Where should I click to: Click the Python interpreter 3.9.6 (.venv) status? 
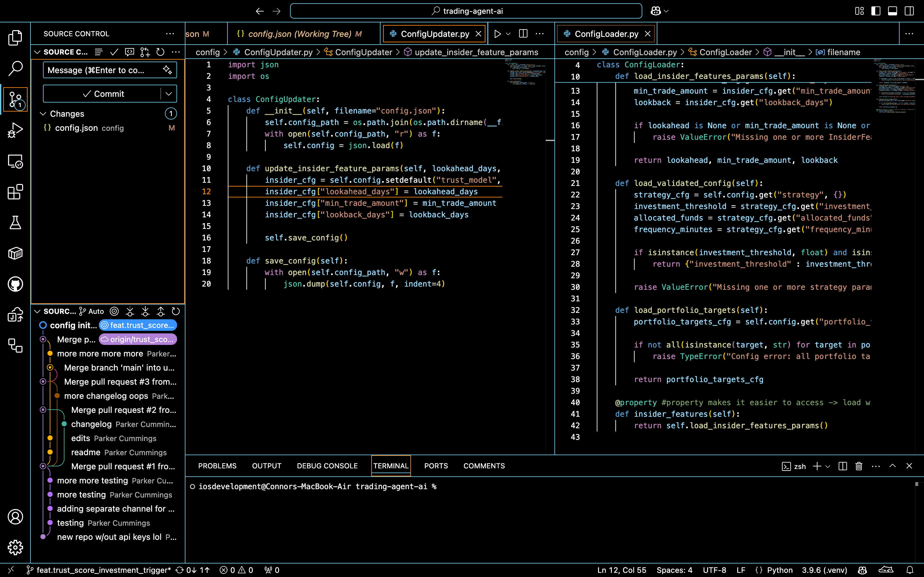click(x=824, y=570)
